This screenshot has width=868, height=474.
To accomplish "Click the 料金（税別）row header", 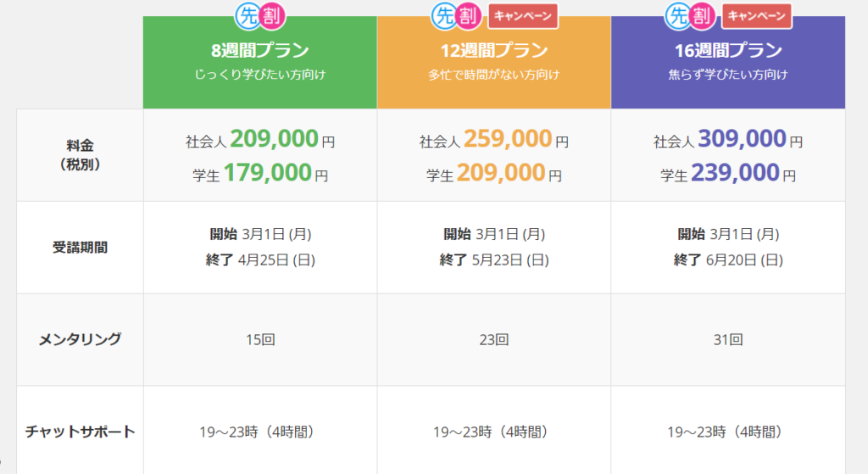I will click(x=81, y=155).
